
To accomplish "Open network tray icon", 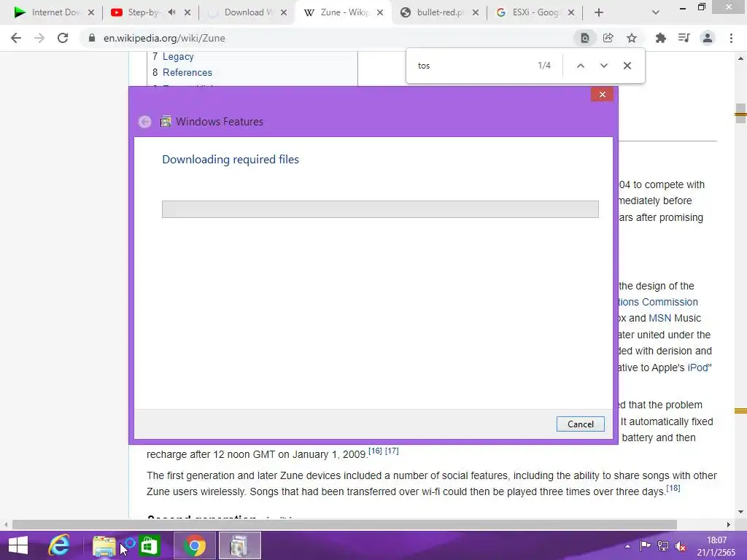I will coord(662,545).
